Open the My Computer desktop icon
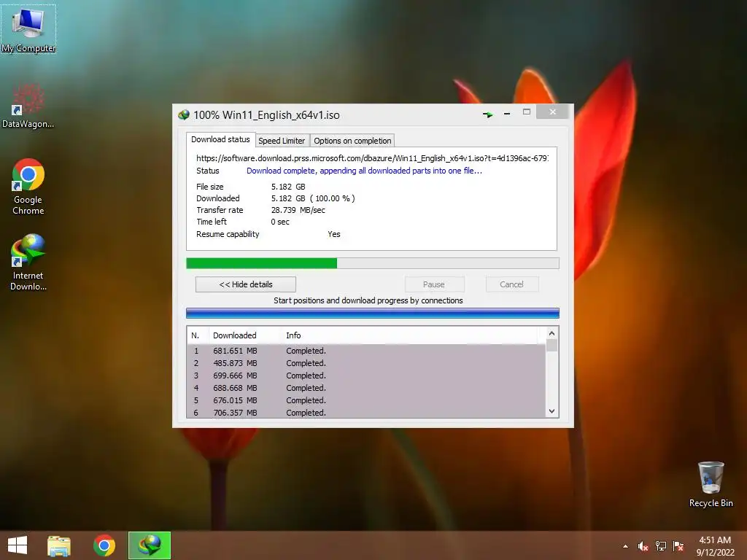747x560 pixels. pos(28,29)
